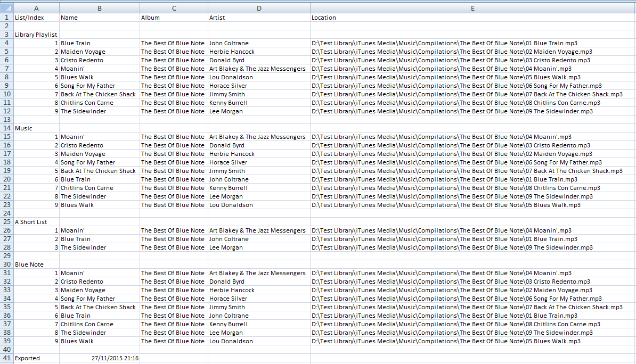
Task: Click 'Lee Morgan' in row 28
Action: pyautogui.click(x=259, y=247)
